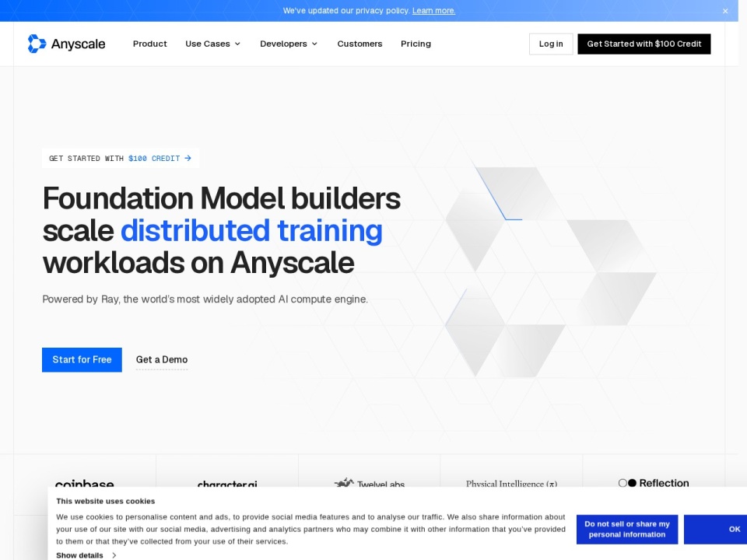Image resolution: width=747 pixels, height=560 pixels.
Task: Click the Get a Demo link
Action: click(x=162, y=360)
